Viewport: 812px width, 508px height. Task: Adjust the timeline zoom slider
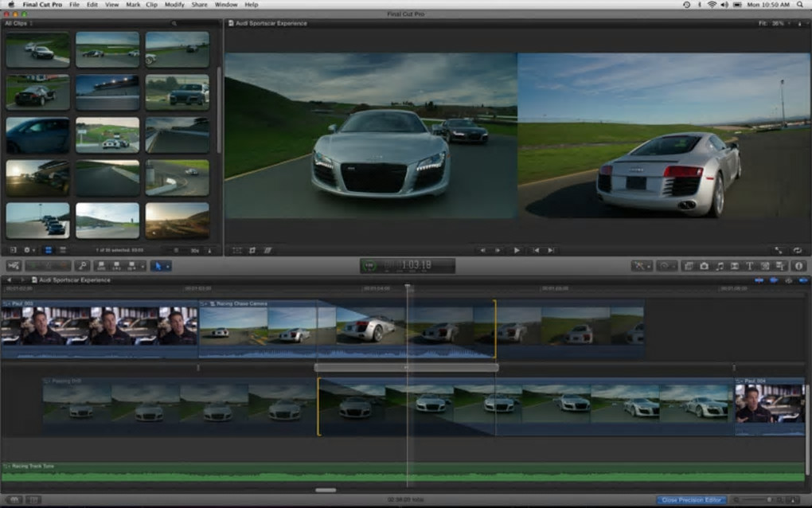pyautogui.click(x=767, y=500)
